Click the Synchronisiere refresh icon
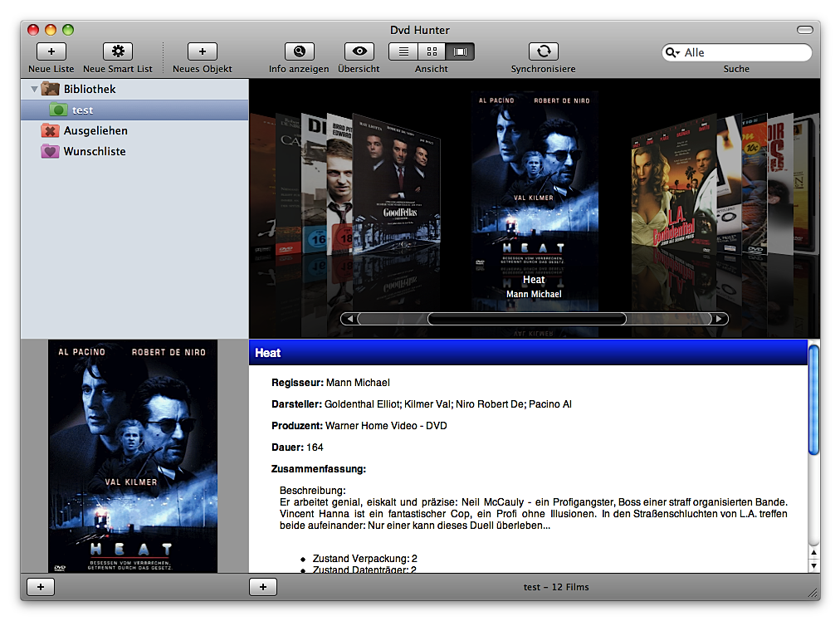The image size is (840, 621). point(544,51)
